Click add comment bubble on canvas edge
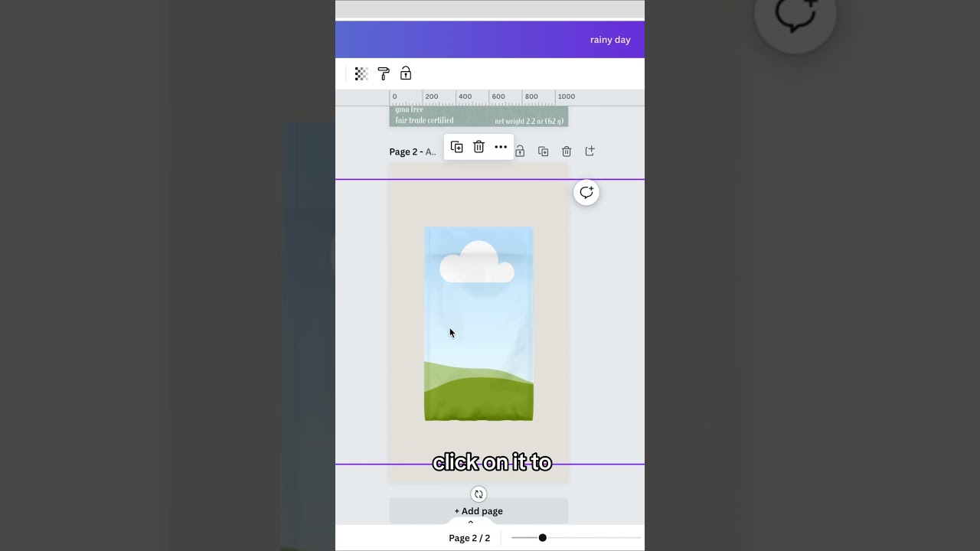980x551 pixels. click(586, 193)
